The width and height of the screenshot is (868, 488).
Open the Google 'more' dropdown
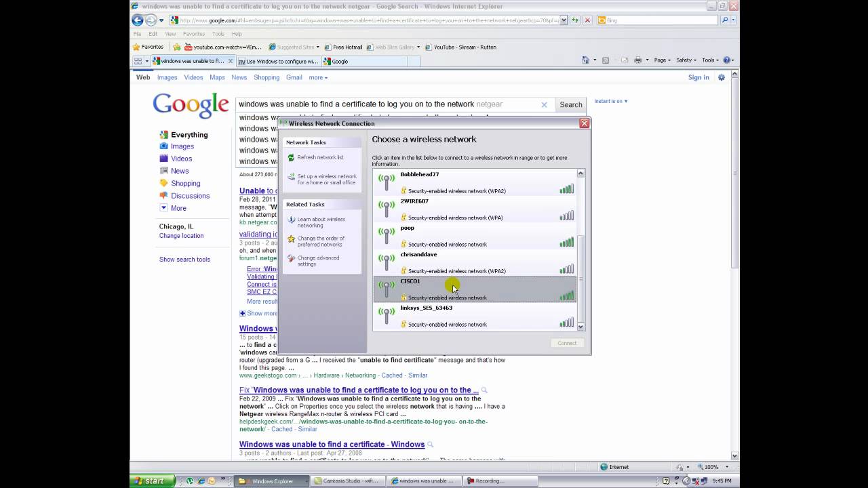pos(318,77)
